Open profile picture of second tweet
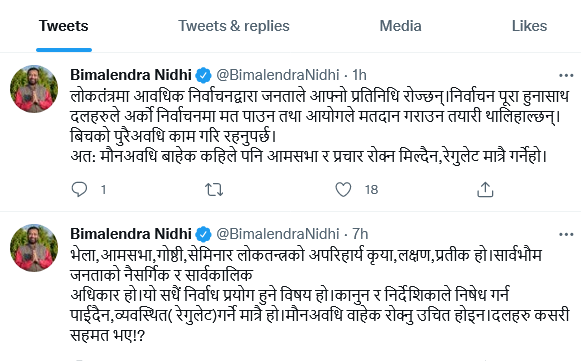Viewport: 581px width, 361px height. pos(34,248)
